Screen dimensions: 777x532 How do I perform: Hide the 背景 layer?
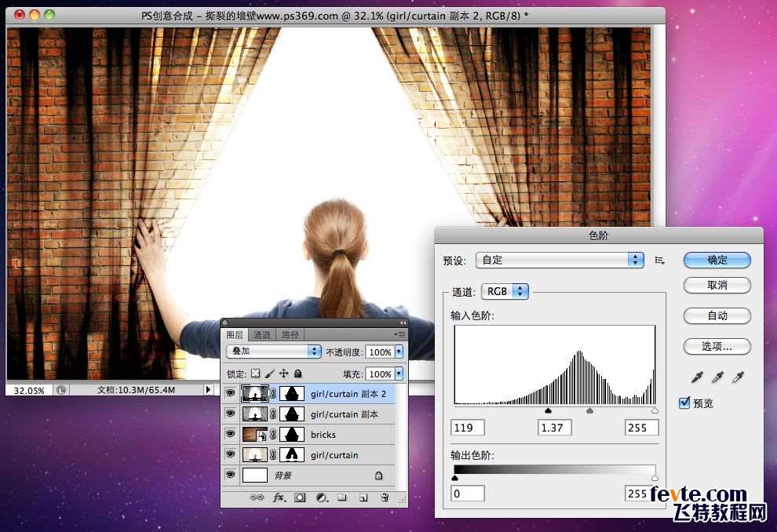[x=231, y=475]
